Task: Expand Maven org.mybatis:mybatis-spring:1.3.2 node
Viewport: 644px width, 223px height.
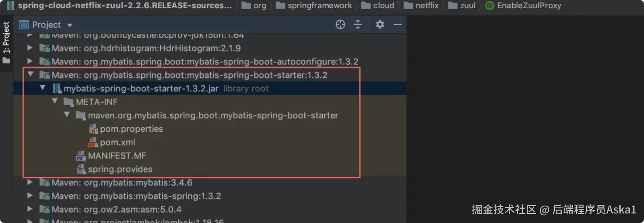Action: (30, 196)
